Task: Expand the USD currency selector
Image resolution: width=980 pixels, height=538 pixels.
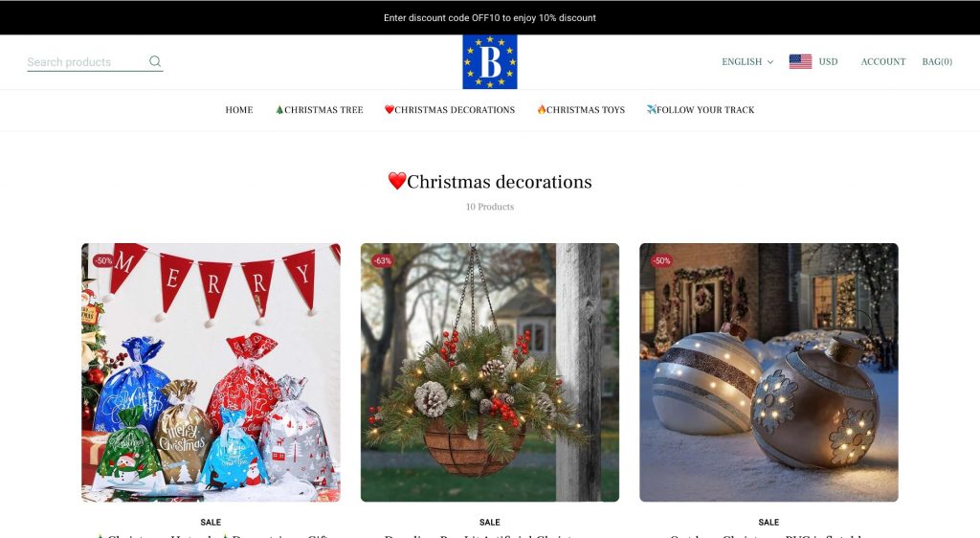Action: pyautogui.click(x=828, y=62)
